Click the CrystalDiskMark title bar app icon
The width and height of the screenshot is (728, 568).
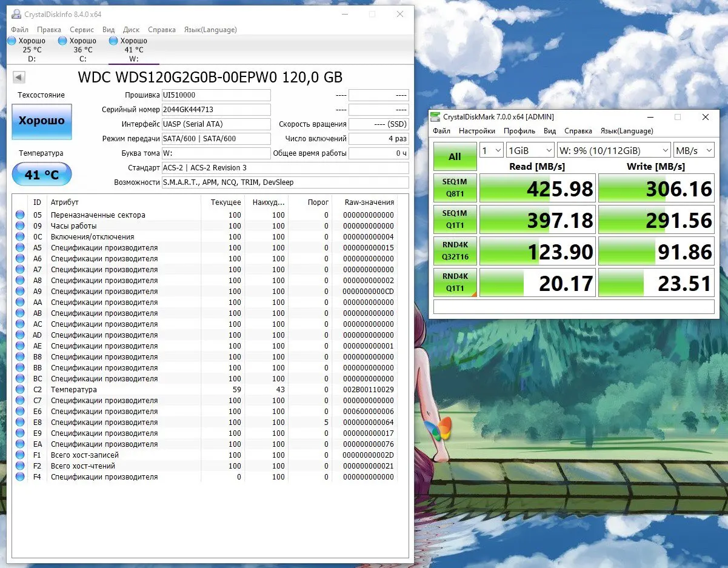click(x=436, y=117)
